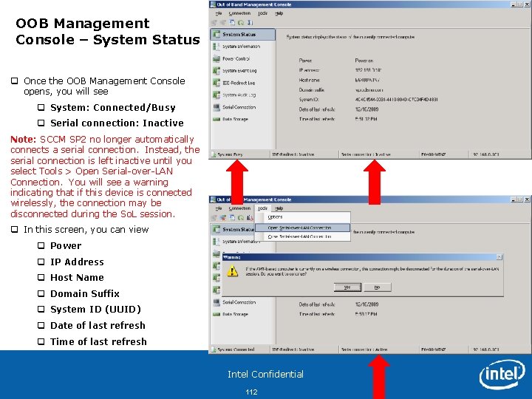The height and width of the screenshot is (399, 532).
Task: Open File menu in lower console
Action: 219,208
